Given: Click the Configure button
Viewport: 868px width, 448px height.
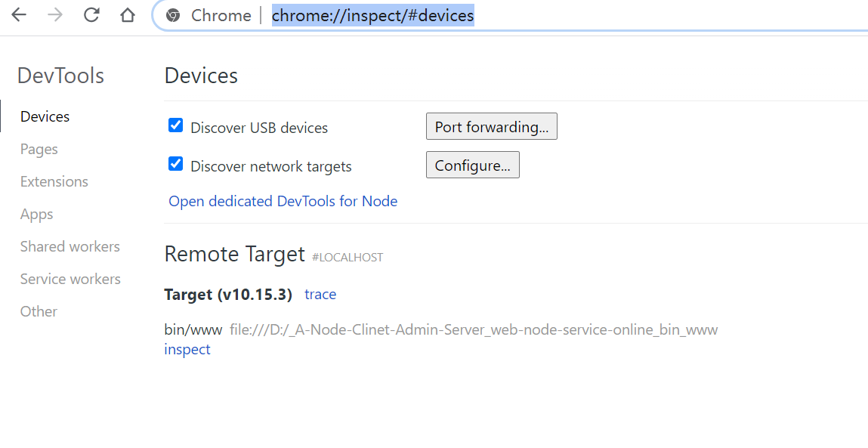Looking at the screenshot, I should pos(473,165).
